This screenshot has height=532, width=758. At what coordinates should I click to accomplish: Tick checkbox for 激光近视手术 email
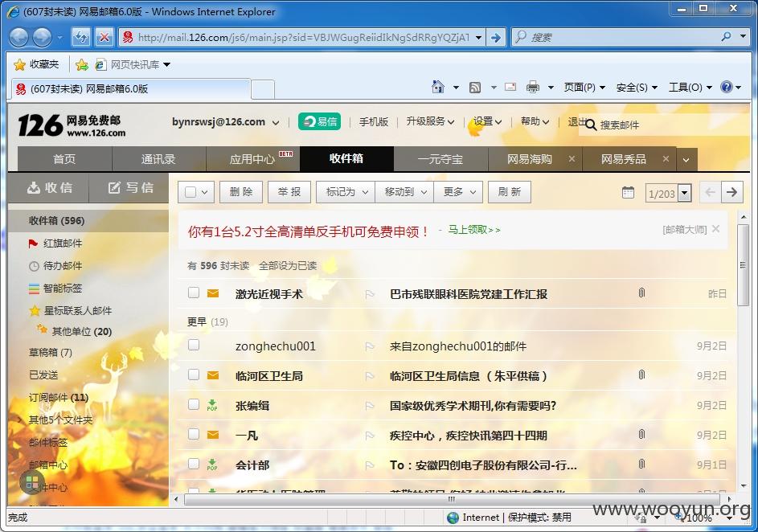click(194, 293)
